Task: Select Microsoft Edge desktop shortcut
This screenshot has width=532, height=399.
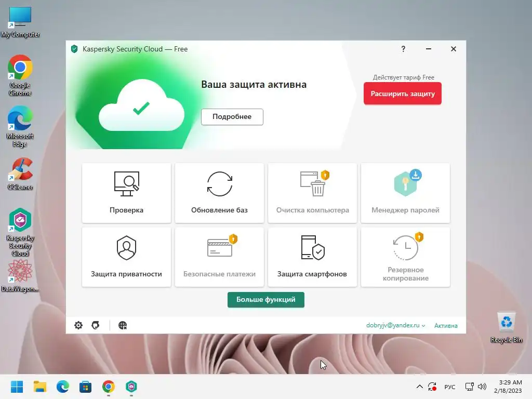Action: pyautogui.click(x=20, y=126)
